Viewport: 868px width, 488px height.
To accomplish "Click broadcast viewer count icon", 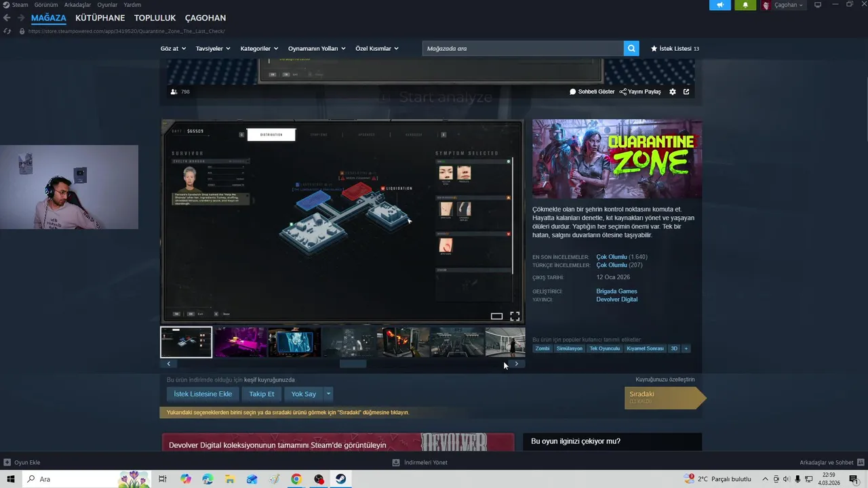I will (174, 91).
